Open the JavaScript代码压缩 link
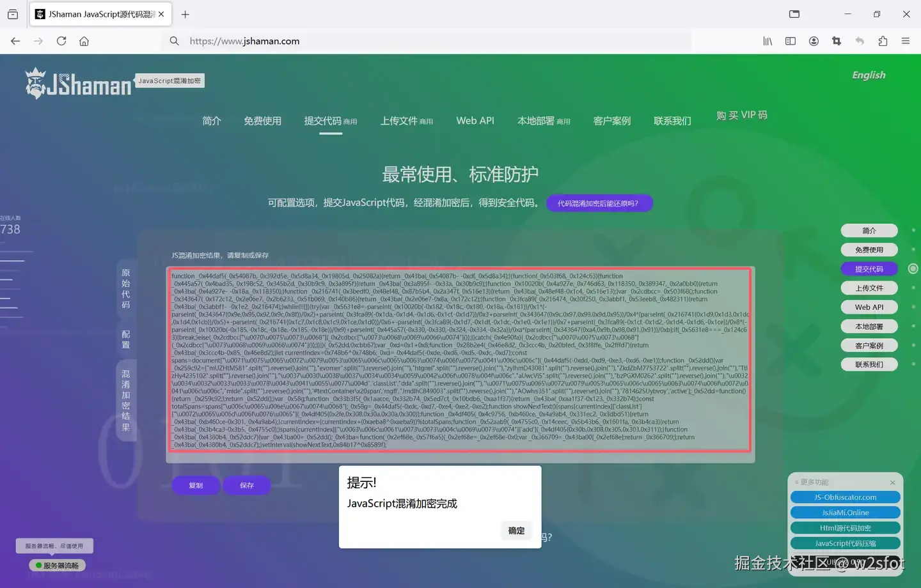Screen dimensions: 921x588 click(x=846, y=543)
